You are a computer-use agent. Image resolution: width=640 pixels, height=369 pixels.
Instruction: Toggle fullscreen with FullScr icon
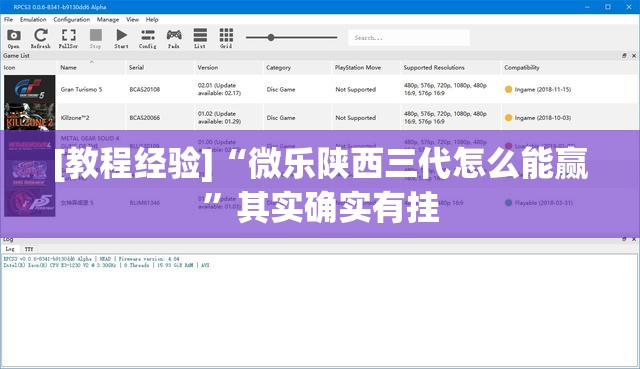coord(68,38)
